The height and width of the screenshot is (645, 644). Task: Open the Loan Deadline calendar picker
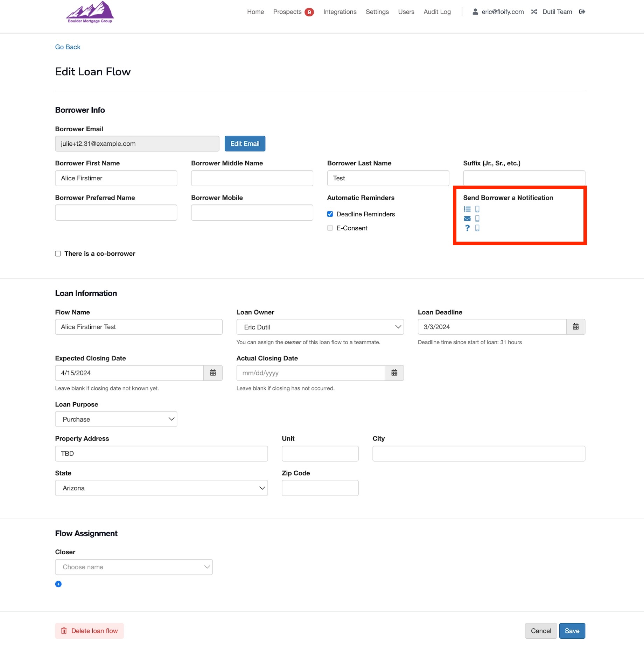[x=575, y=327]
